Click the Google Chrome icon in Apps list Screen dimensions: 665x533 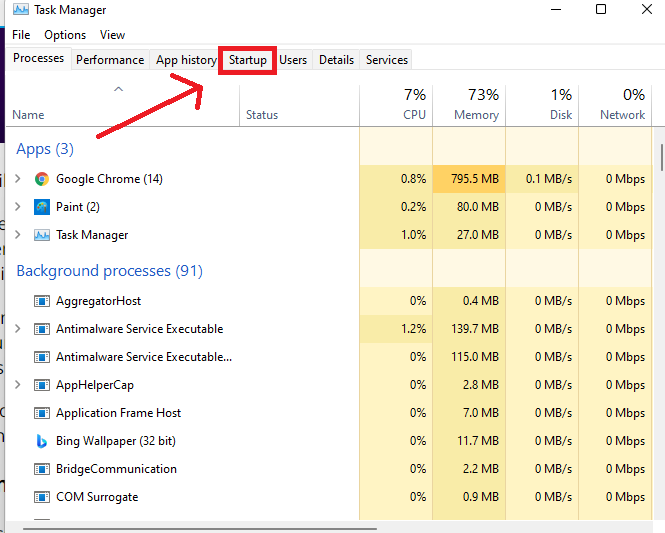point(41,179)
